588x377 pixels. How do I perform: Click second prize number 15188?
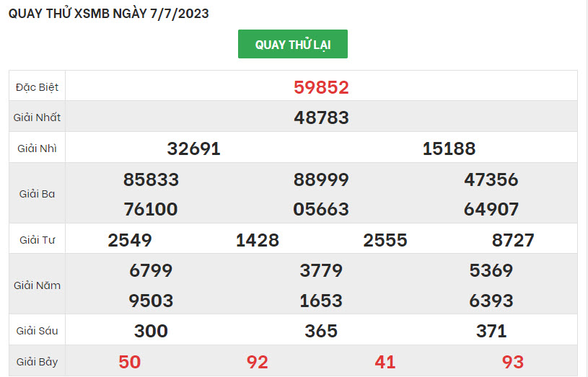(449, 148)
